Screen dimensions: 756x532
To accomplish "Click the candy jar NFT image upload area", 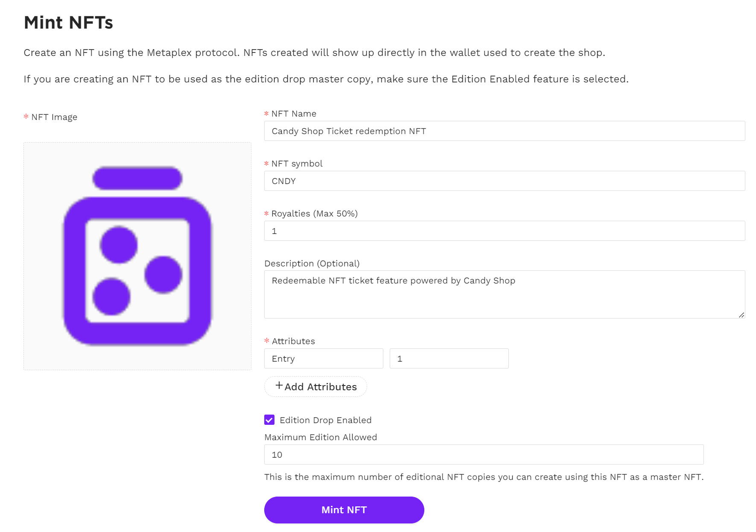I will pyautogui.click(x=137, y=256).
